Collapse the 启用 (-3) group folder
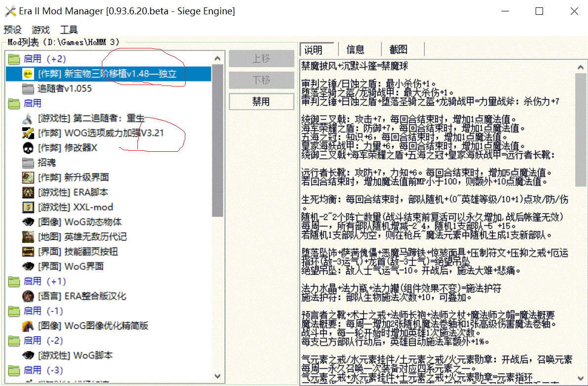 click(14, 370)
